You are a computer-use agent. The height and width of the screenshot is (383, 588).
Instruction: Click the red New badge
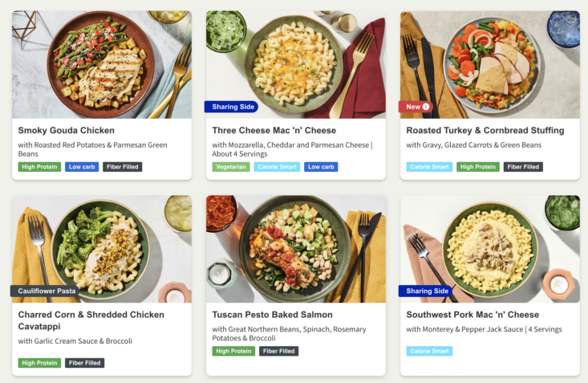[x=416, y=107]
